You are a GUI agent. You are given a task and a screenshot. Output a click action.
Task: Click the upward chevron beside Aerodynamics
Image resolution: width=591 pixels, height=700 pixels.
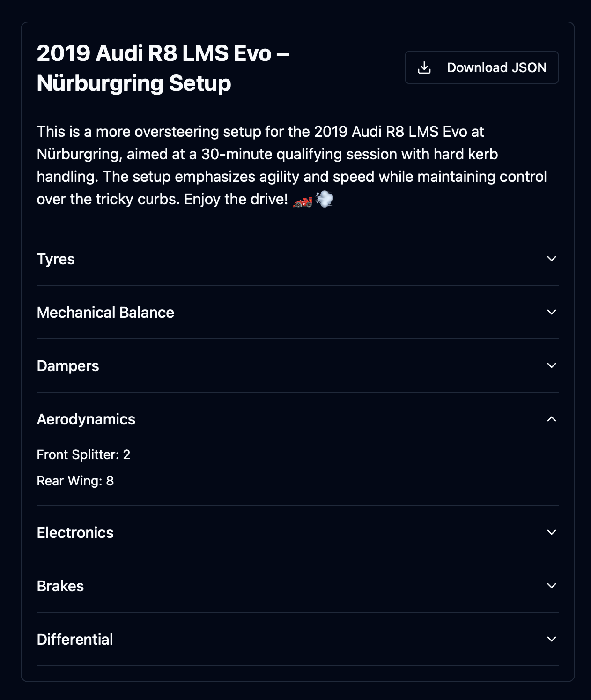tap(552, 418)
